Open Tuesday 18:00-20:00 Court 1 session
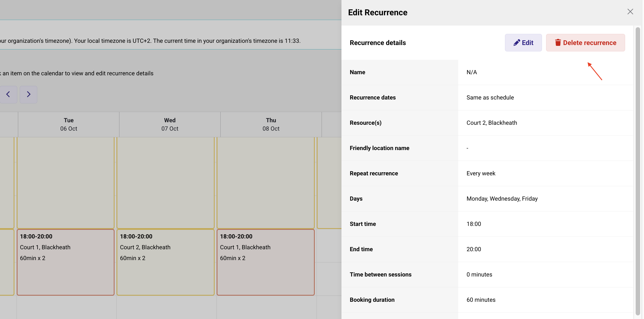644x319 pixels. point(66,262)
